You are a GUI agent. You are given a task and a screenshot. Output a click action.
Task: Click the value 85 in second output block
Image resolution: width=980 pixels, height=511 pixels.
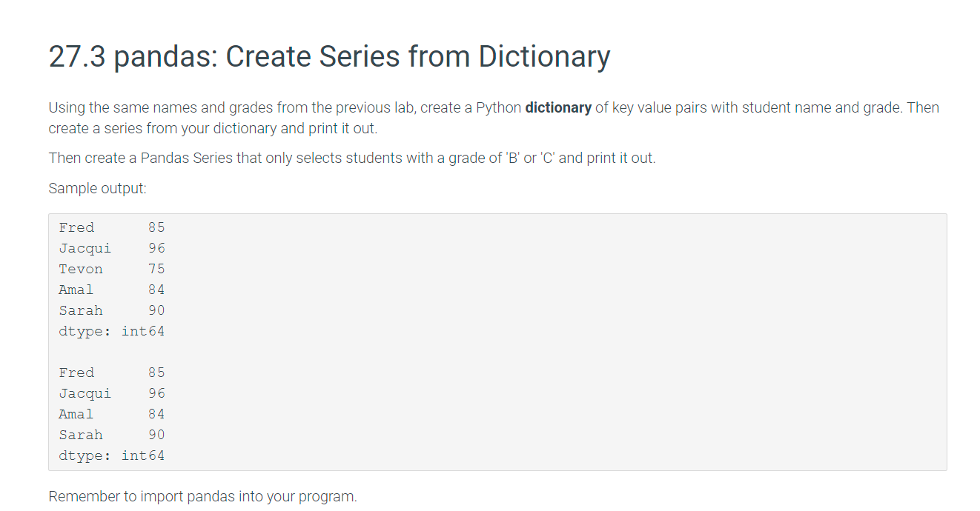click(156, 373)
